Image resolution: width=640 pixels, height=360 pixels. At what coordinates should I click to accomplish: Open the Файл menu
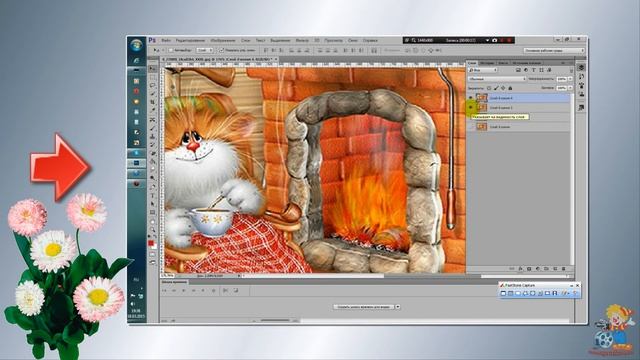[166, 40]
